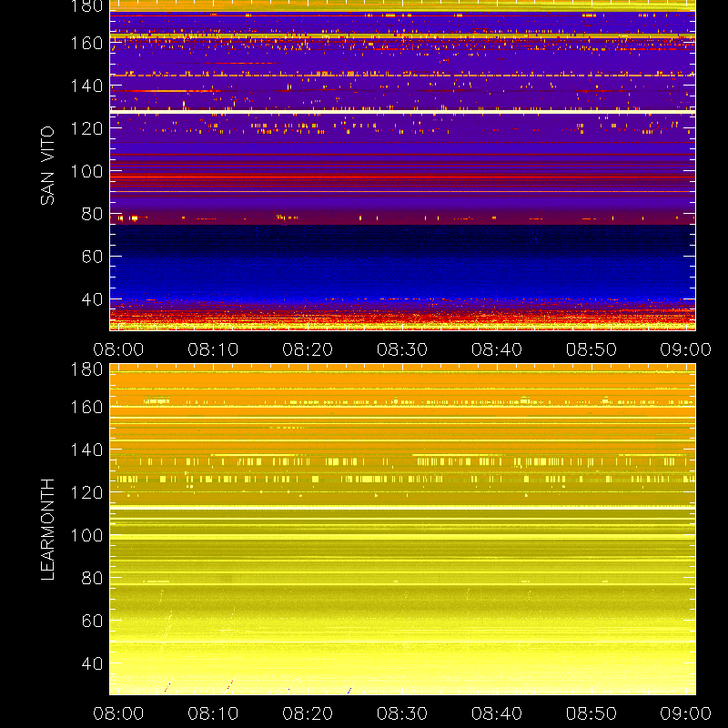This screenshot has height=728, width=728.
Task: Click 08:30 time label under San Vito plot
Action: pyautogui.click(x=402, y=349)
